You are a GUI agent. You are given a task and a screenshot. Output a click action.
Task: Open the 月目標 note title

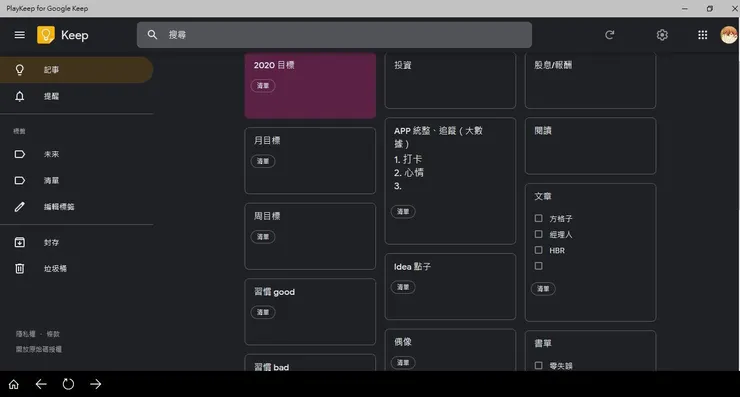click(267, 141)
